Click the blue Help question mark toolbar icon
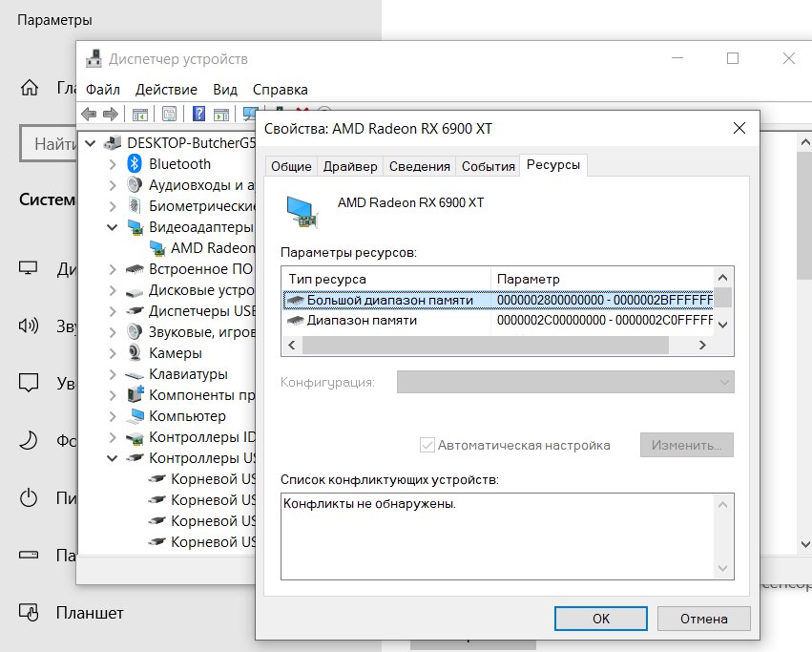Viewport: 812px width, 652px height. (198, 114)
